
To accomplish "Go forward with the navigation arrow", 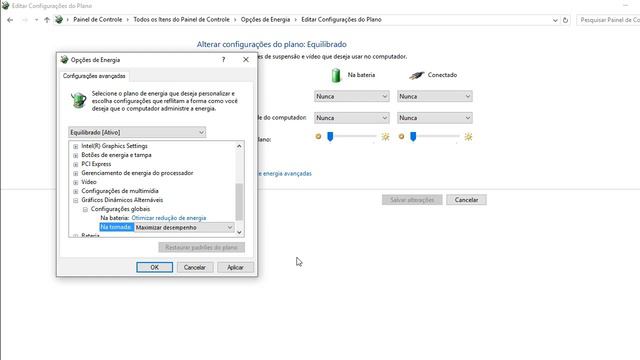I will pos(25,20).
